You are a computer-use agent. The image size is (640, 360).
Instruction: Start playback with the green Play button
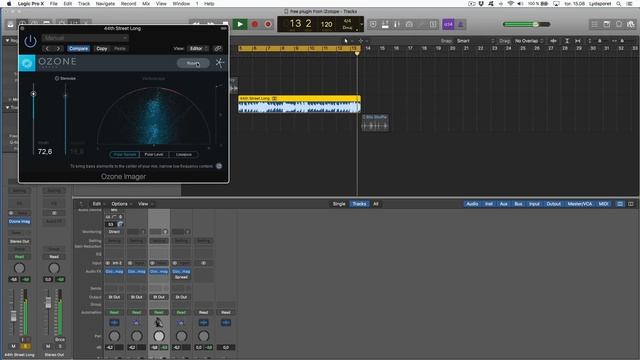click(240, 24)
